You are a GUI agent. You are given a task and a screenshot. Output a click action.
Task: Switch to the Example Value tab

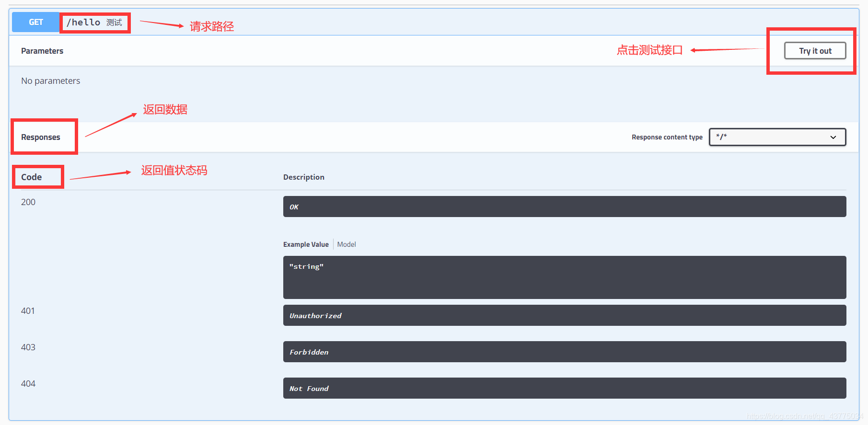pos(306,244)
